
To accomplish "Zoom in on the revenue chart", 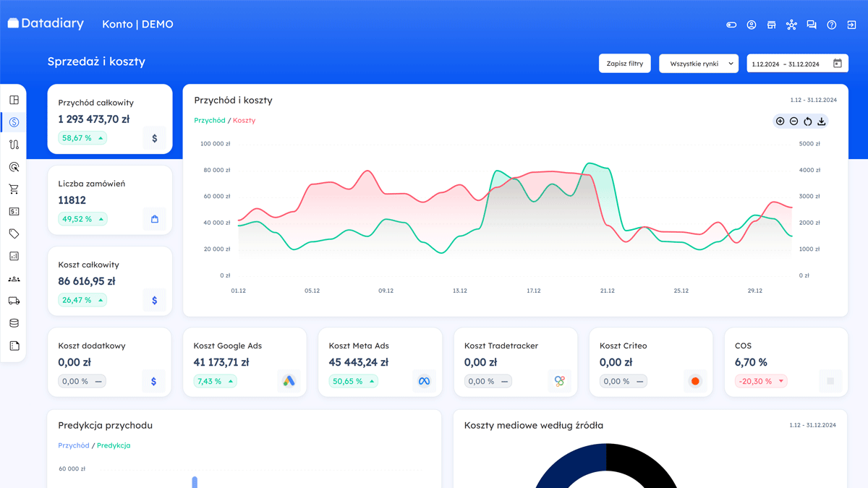I will (780, 121).
